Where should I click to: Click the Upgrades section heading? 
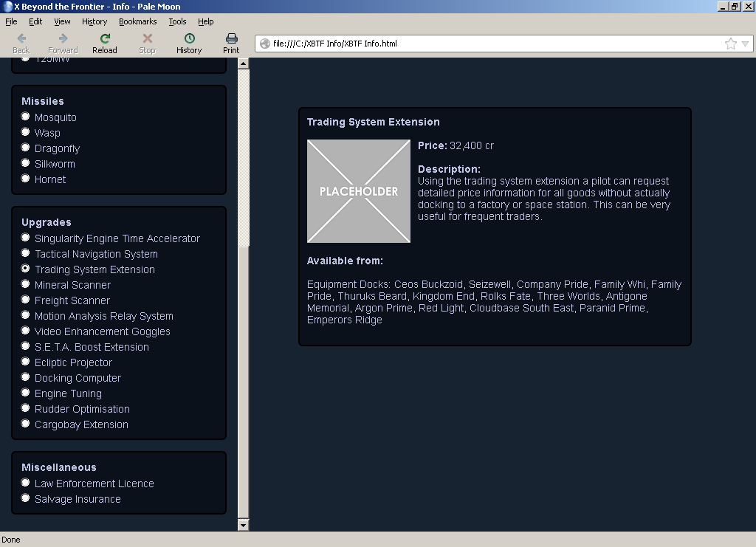[47, 222]
